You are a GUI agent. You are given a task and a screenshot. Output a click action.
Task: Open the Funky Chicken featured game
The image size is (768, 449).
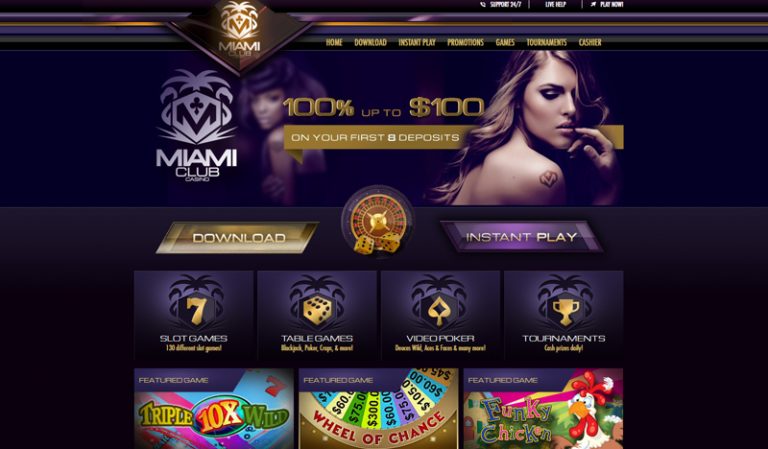(543, 409)
